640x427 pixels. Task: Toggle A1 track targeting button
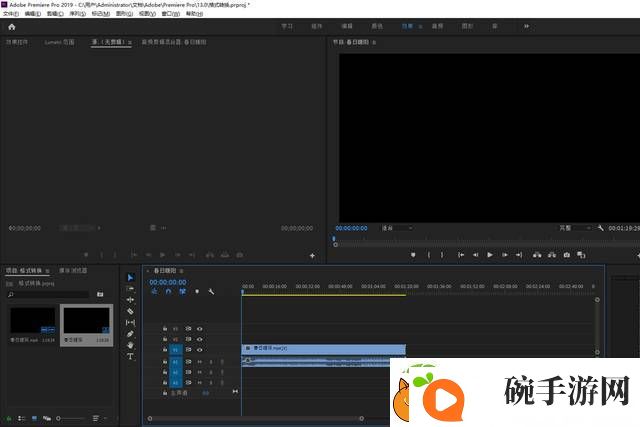[x=176, y=362]
